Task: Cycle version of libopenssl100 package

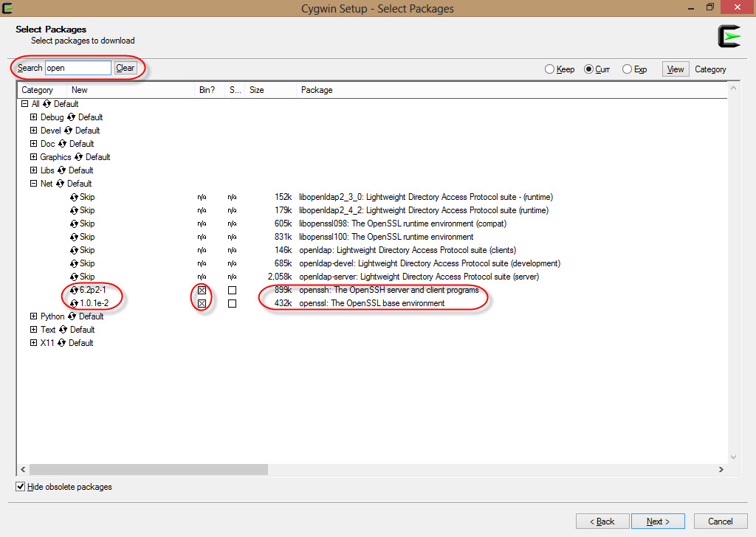Action: click(x=74, y=237)
